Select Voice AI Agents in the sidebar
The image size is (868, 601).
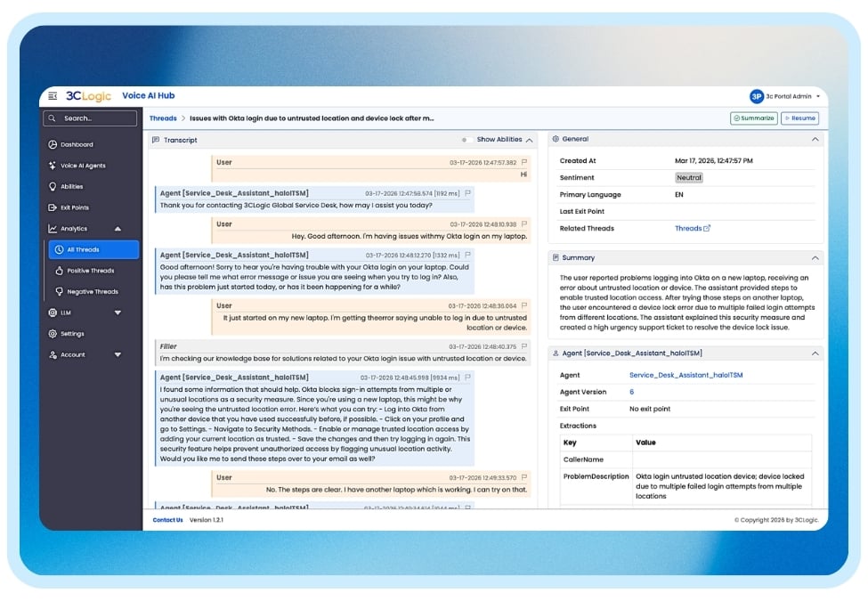tap(83, 165)
